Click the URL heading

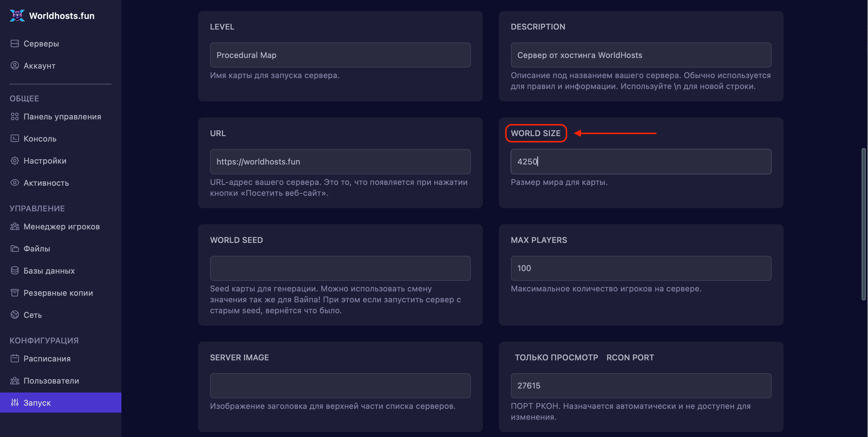point(218,134)
